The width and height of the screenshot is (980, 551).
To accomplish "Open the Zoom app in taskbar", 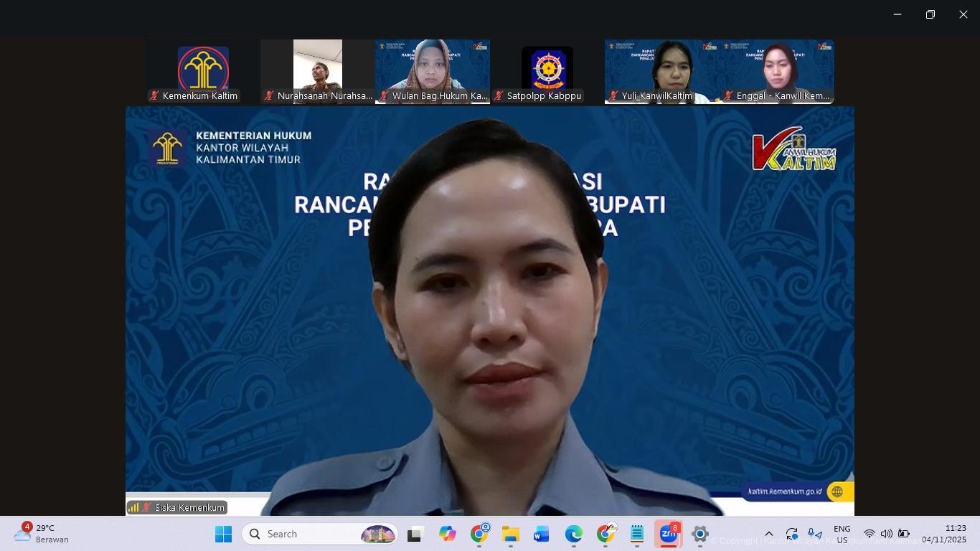I will point(668,534).
